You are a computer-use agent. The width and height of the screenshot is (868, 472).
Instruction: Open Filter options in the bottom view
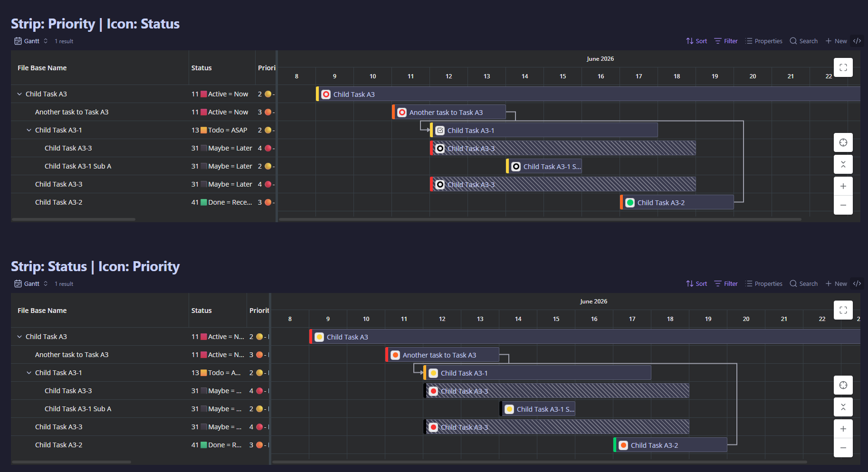726,283
